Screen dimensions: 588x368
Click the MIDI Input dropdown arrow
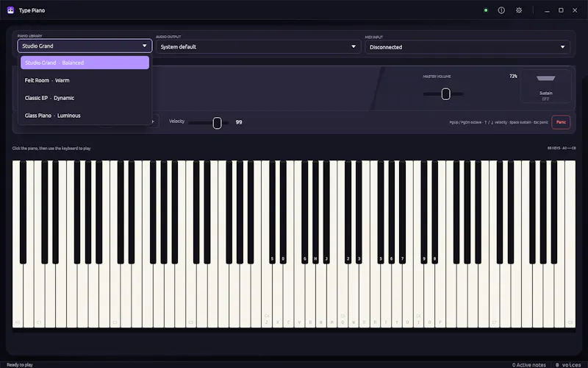pos(562,47)
